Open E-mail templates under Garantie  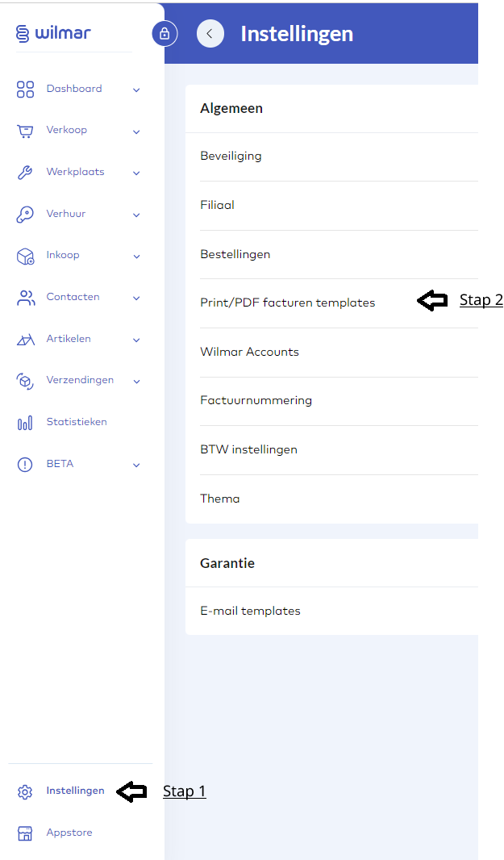tap(250, 611)
